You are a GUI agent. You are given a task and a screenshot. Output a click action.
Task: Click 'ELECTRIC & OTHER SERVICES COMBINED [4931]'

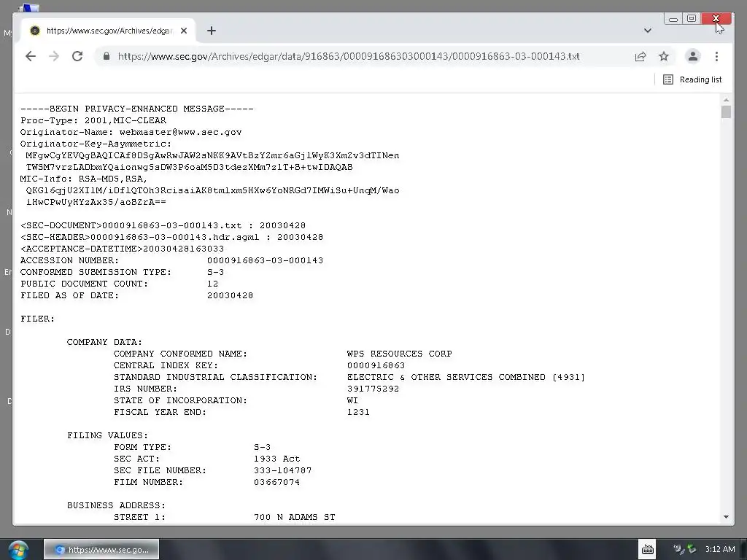coord(466,377)
